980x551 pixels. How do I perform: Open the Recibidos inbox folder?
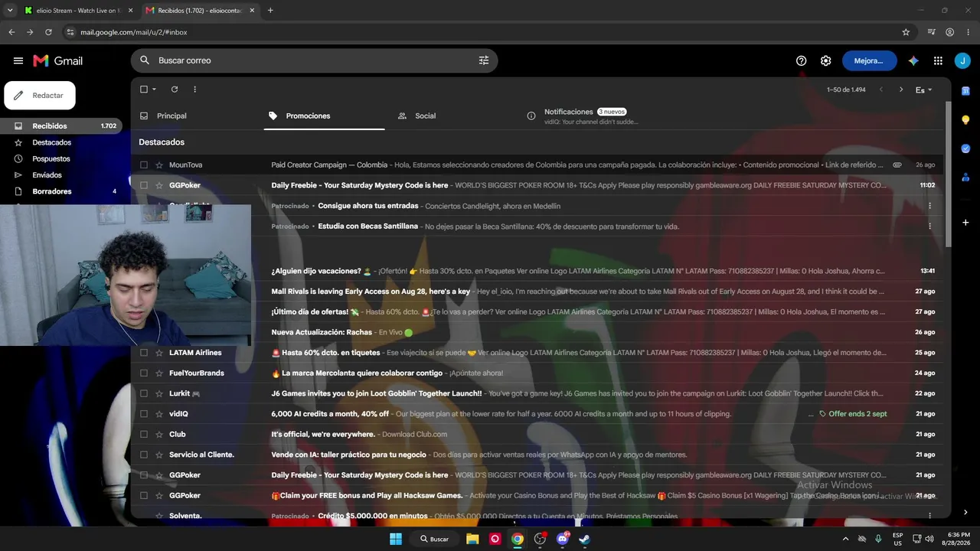tap(61, 126)
